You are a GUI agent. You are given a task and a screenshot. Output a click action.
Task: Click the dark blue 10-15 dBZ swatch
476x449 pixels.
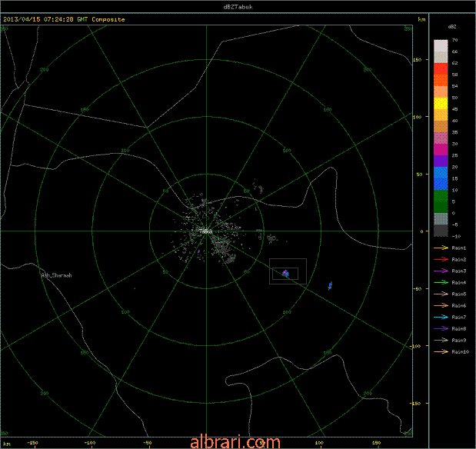(441, 184)
